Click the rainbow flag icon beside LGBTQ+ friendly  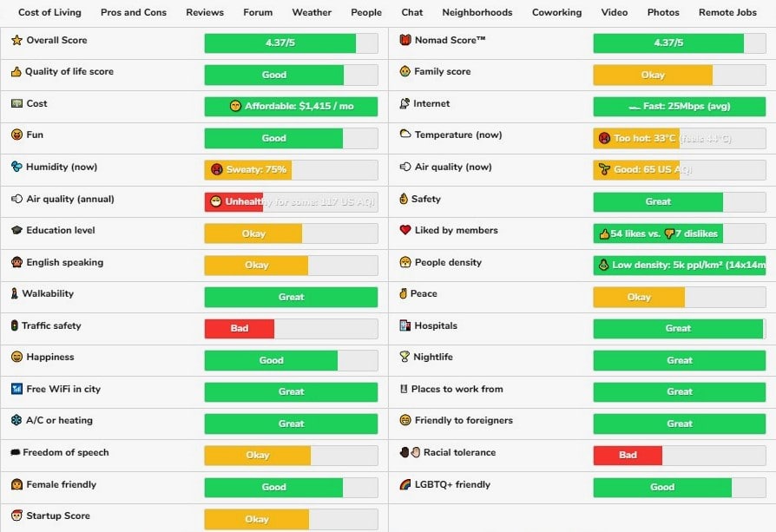click(405, 485)
